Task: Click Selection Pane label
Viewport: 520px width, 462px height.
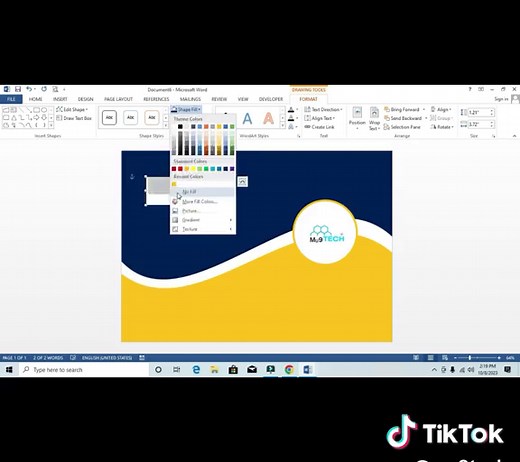Action: click(405, 127)
